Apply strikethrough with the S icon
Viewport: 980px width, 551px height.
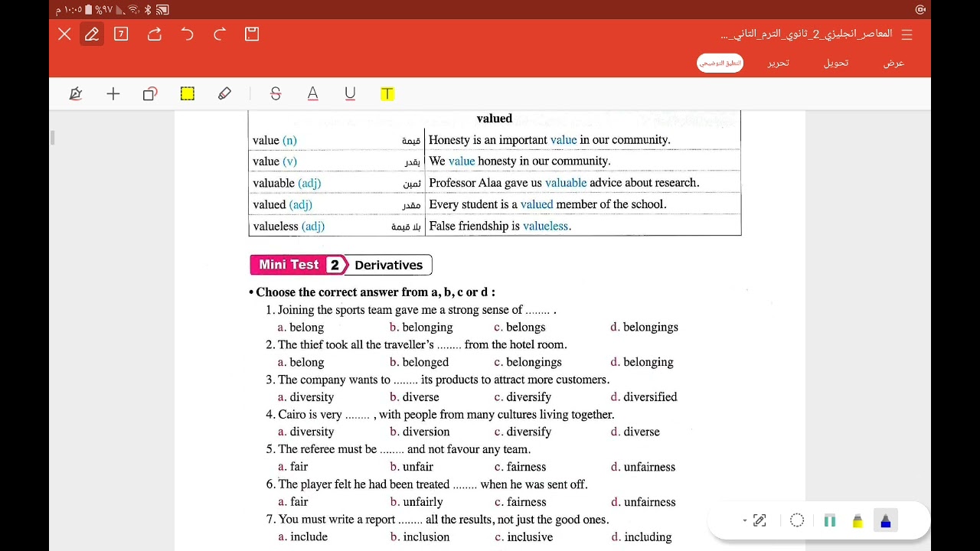[276, 93]
